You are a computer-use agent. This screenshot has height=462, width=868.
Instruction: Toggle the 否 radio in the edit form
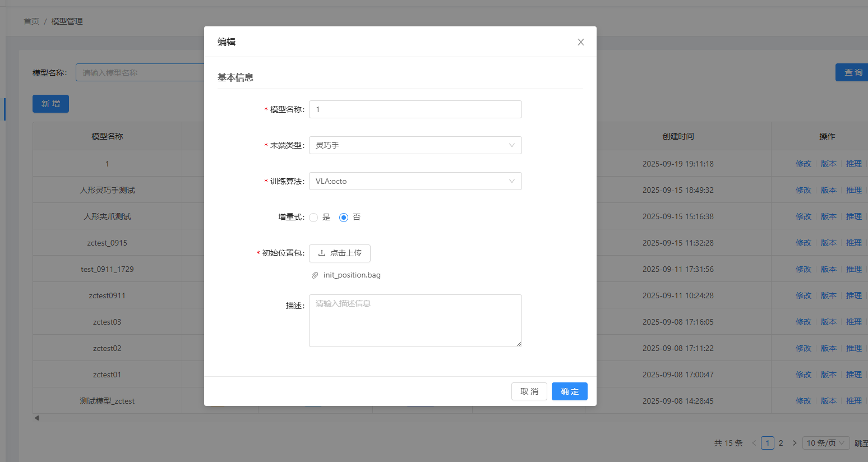click(x=343, y=217)
